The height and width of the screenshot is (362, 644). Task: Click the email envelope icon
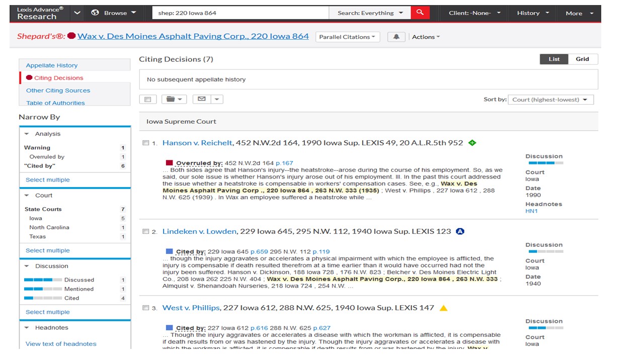(x=202, y=99)
